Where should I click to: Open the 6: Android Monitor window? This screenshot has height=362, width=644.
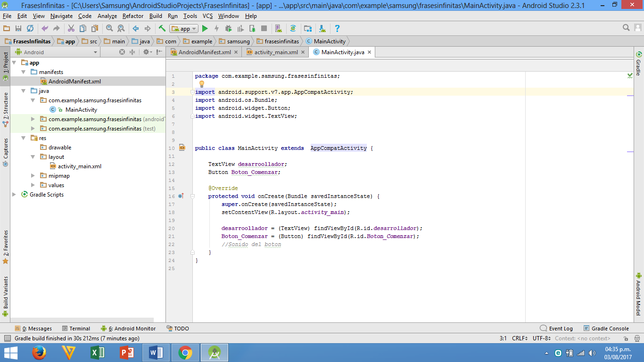point(128,329)
